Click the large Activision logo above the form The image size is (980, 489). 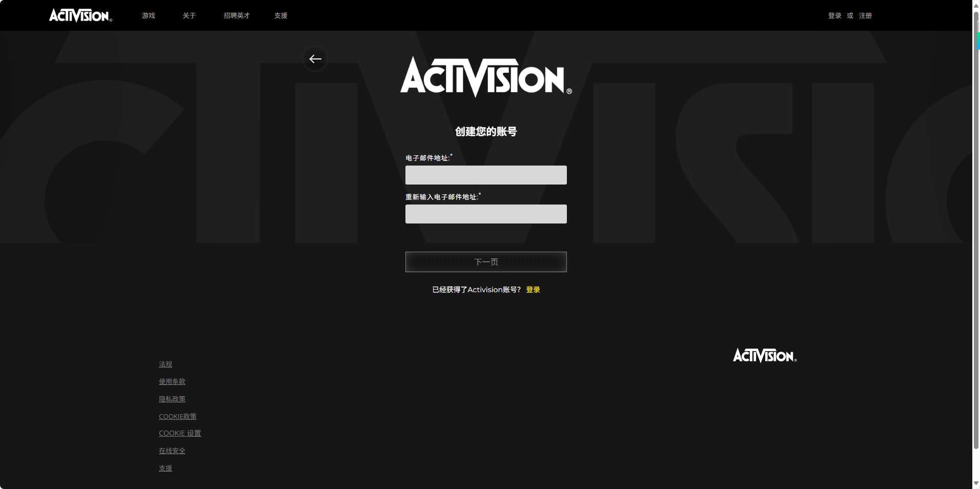(486, 77)
